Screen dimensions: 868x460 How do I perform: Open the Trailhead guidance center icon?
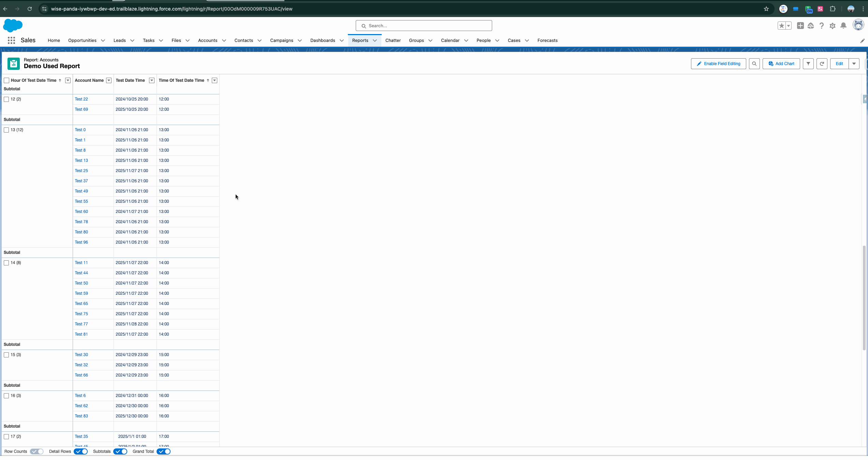point(811,26)
